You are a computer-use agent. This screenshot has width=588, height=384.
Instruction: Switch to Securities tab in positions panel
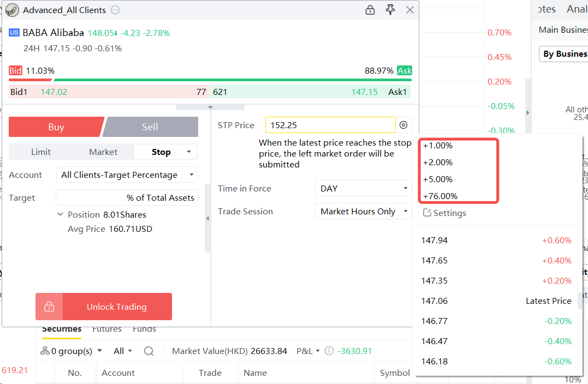(x=62, y=329)
